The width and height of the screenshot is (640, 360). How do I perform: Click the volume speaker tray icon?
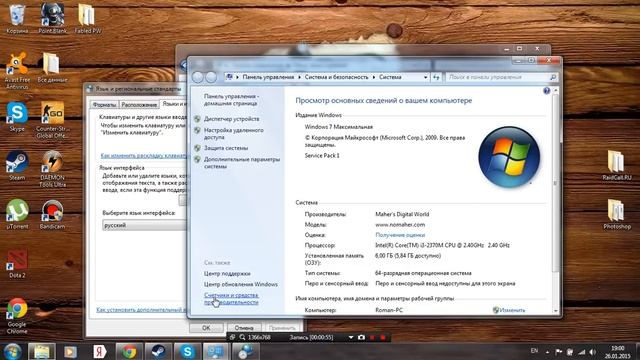point(592,352)
